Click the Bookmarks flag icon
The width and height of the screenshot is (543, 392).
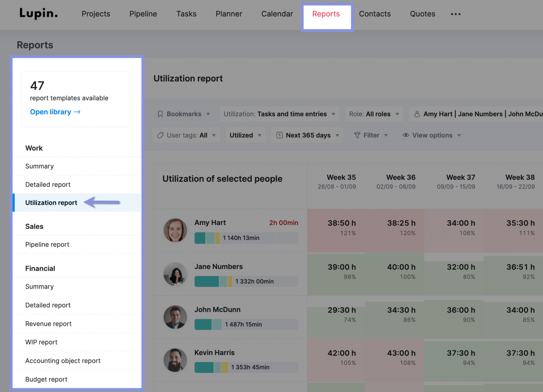(x=160, y=114)
